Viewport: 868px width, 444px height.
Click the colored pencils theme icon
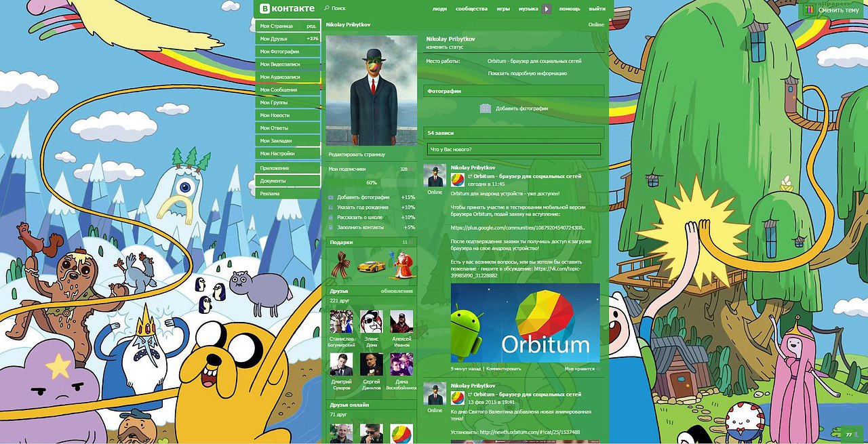809,9
